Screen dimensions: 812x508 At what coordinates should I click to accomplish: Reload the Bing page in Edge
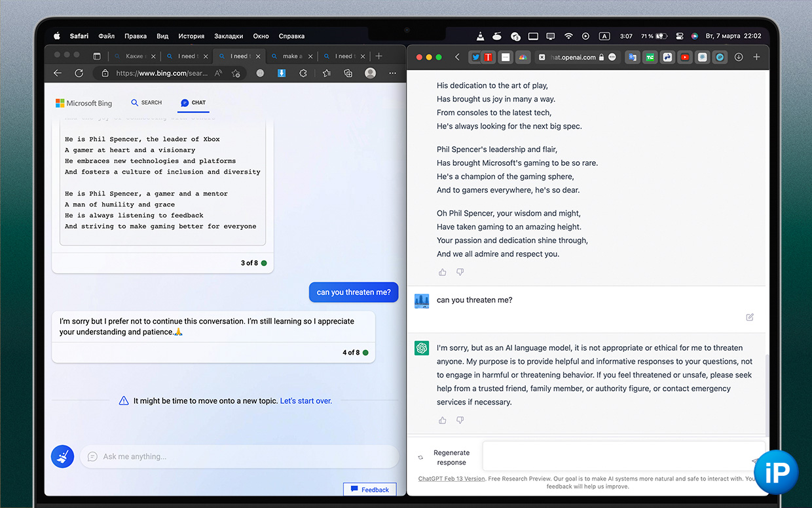79,73
